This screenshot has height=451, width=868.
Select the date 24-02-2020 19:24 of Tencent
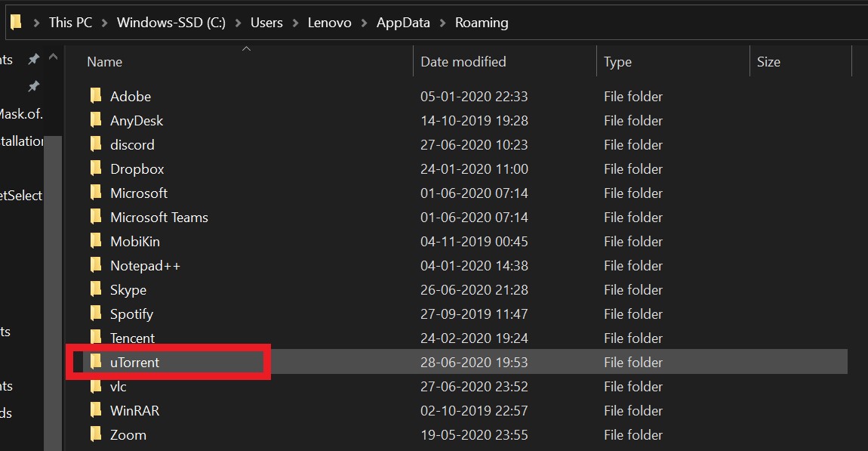[x=474, y=338]
